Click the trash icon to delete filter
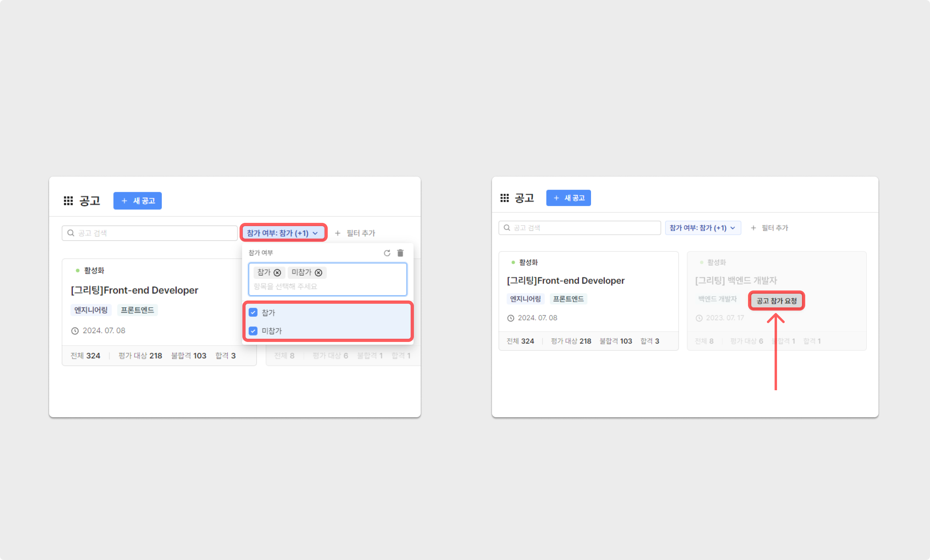The height and width of the screenshot is (560, 930). coord(400,253)
